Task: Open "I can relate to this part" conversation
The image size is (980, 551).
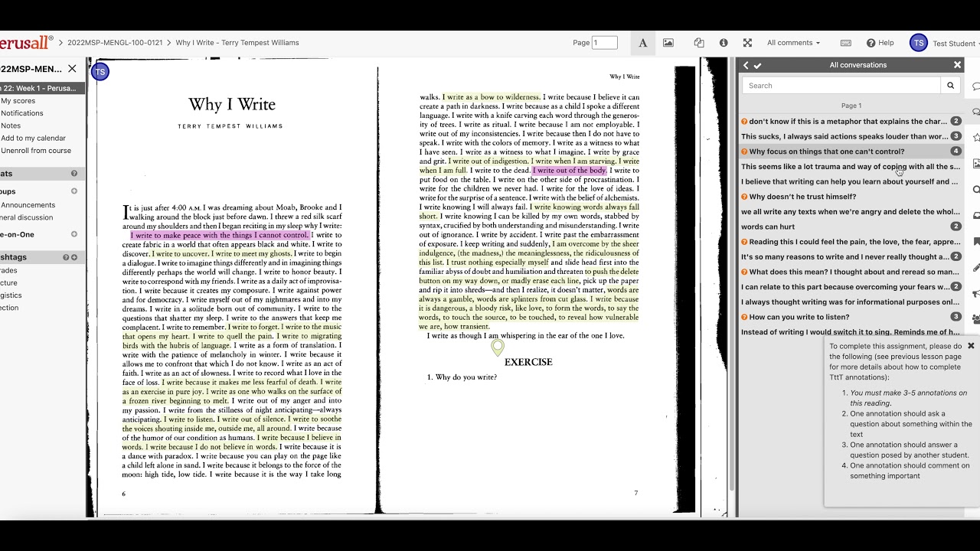Action: tap(851, 287)
